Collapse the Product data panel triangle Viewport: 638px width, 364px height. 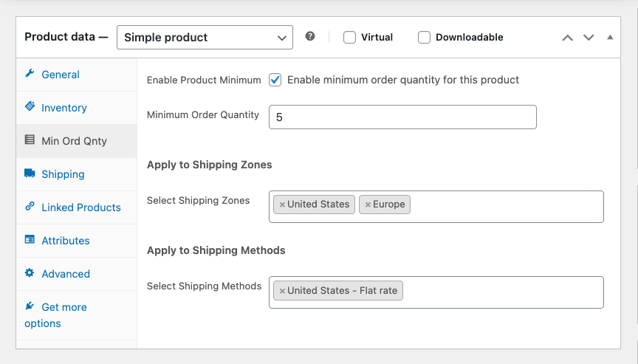[x=610, y=37]
